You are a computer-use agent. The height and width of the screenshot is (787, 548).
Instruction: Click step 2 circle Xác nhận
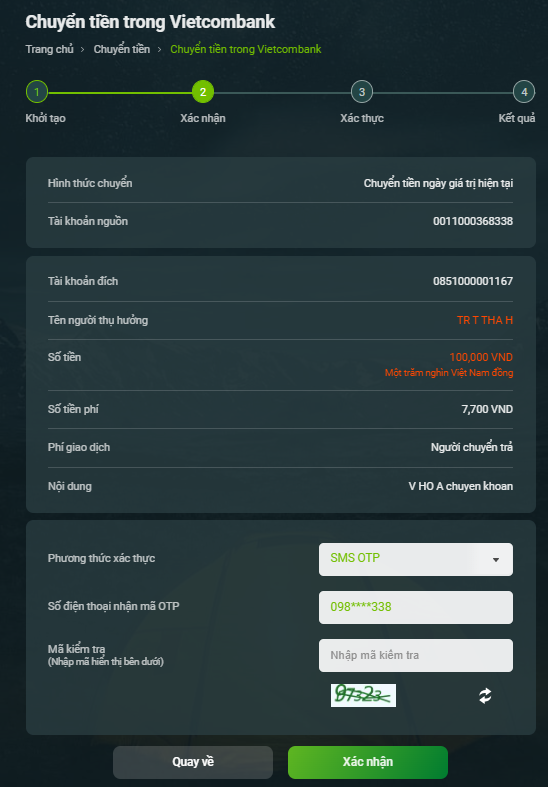point(203,92)
